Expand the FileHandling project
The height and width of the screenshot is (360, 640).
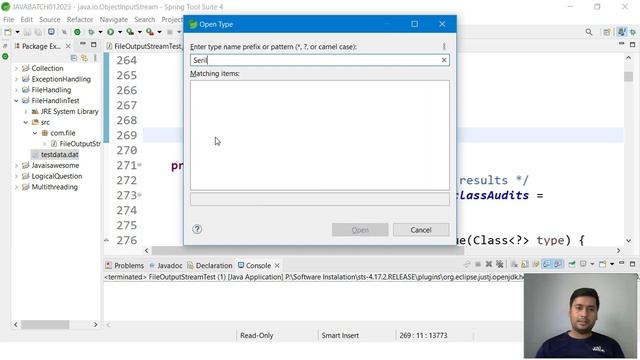pyautogui.click(x=16, y=90)
